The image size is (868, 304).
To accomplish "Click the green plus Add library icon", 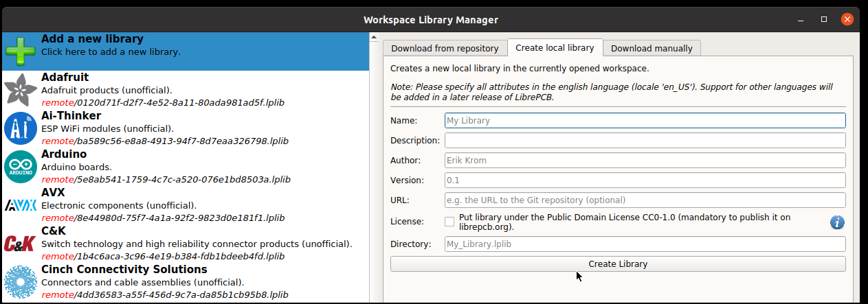I will pyautogui.click(x=21, y=51).
